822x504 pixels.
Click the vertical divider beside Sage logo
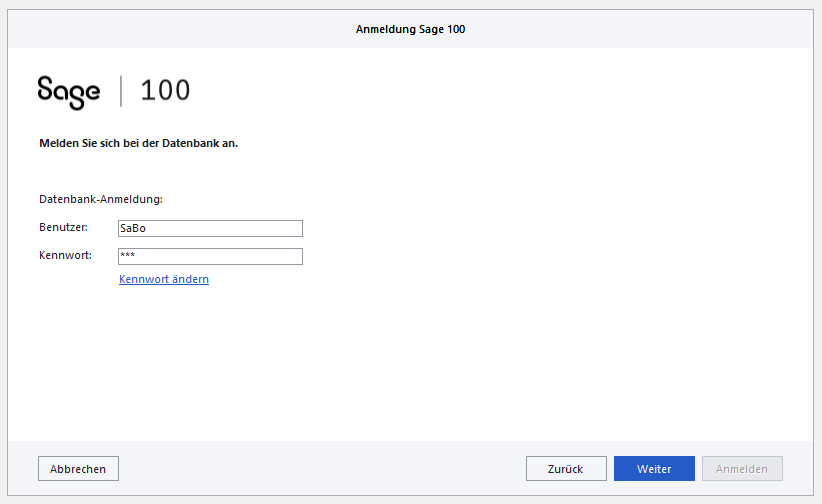click(121, 91)
